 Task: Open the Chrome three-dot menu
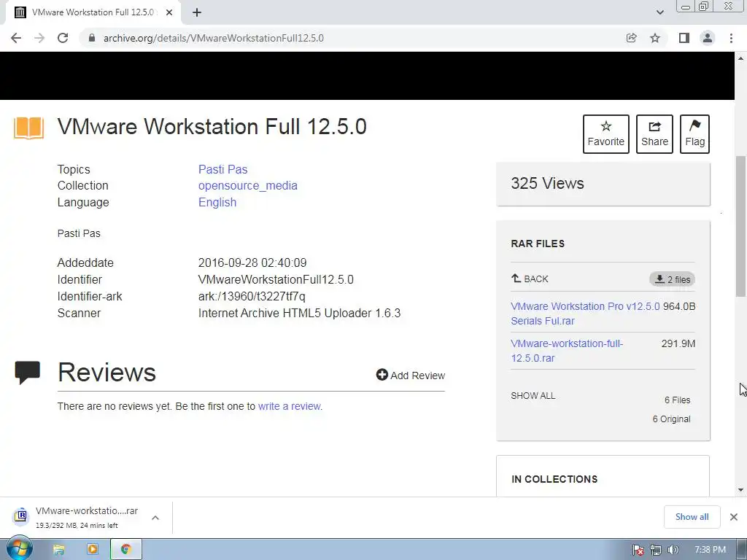point(731,38)
